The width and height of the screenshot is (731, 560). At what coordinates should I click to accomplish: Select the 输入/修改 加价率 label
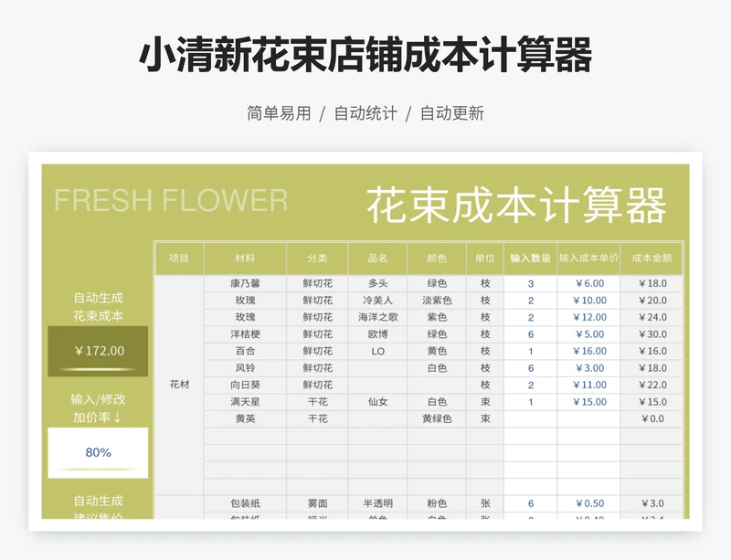click(x=98, y=408)
